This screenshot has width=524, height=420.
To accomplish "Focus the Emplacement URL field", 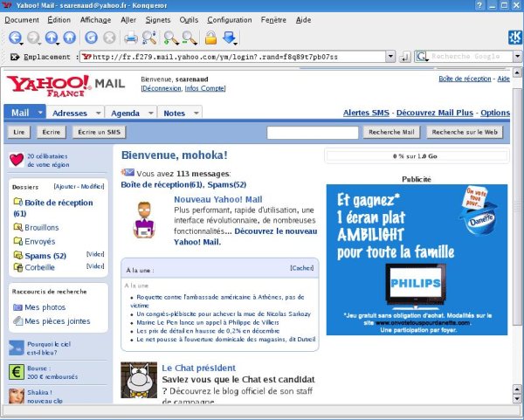I will (x=233, y=57).
